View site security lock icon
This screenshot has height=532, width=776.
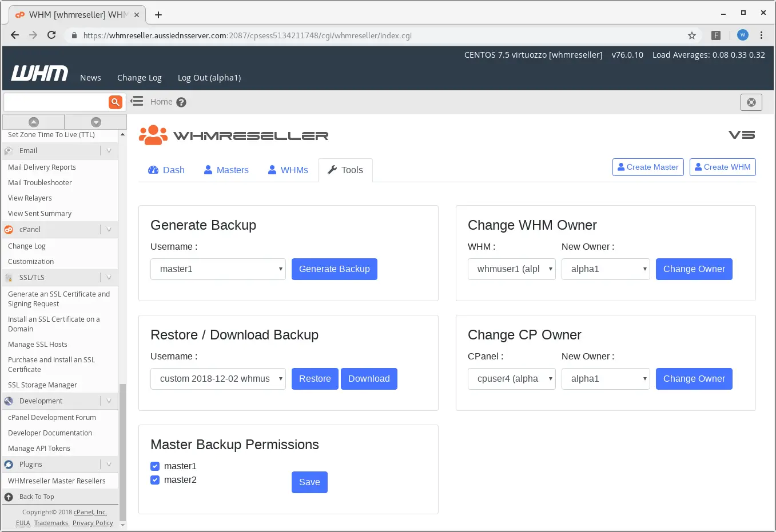coord(74,35)
